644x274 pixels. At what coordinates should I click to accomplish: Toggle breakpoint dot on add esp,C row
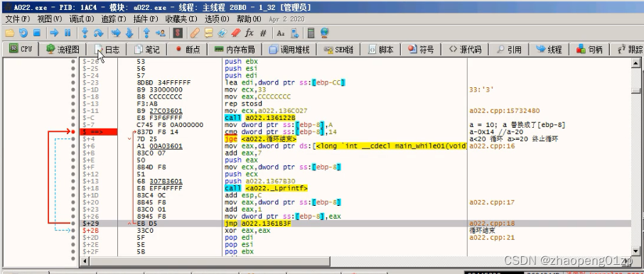tap(73, 195)
